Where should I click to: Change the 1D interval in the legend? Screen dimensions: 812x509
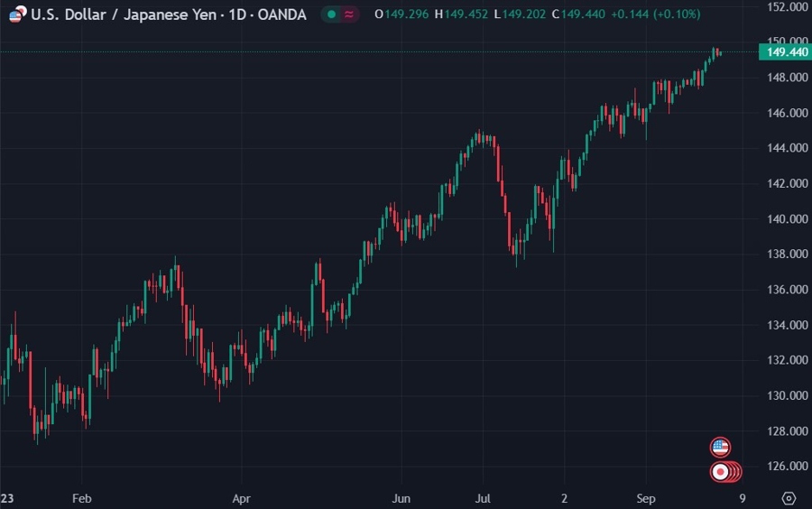point(231,14)
